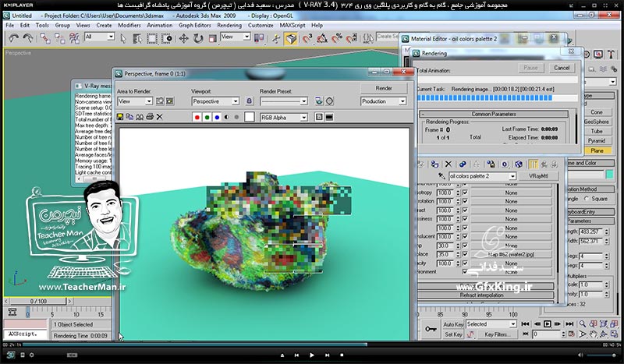This screenshot has width=624, height=364.
Task: Click the white swatch in render window toolbar
Action: click(x=250, y=117)
